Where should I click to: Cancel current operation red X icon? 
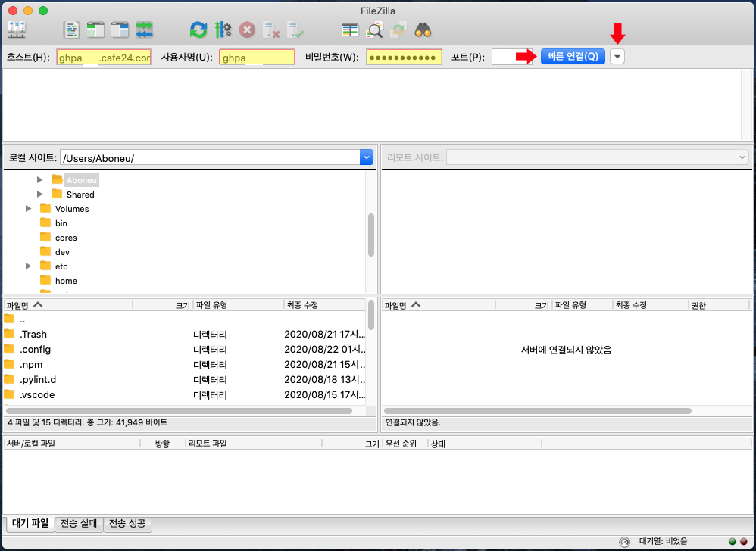point(247,30)
